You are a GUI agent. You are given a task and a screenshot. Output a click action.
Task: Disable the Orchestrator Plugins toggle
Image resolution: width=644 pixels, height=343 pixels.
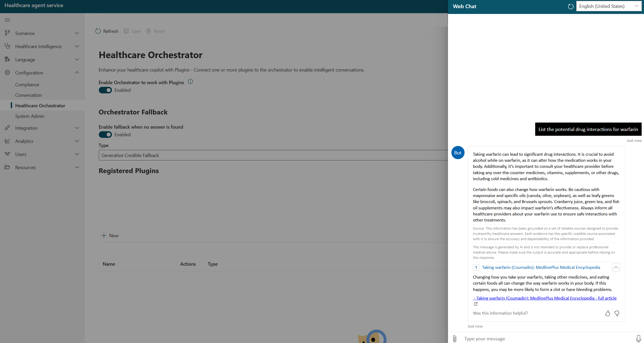[x=105, y=90]
